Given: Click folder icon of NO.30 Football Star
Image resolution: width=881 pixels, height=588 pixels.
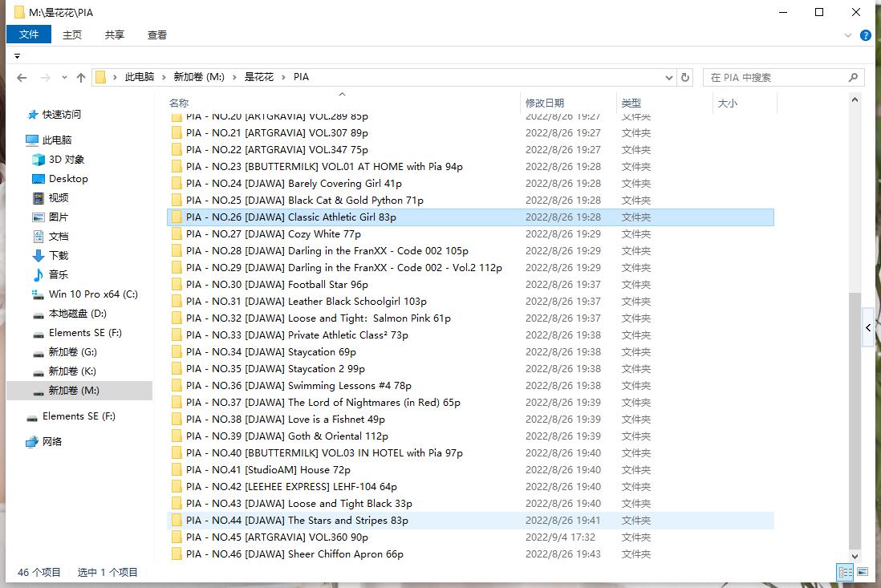Looking at the screenshot, I should 177,285.
